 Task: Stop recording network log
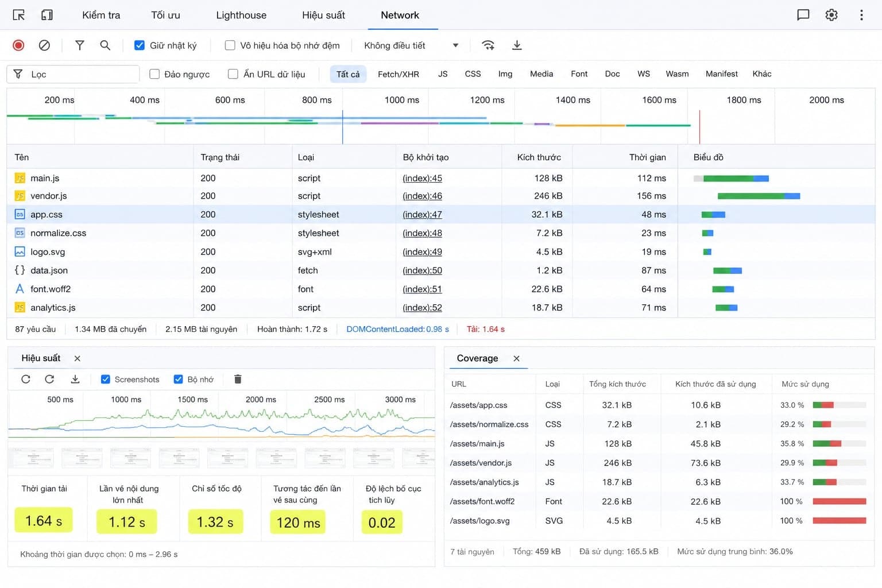click(x=18, y=45)
